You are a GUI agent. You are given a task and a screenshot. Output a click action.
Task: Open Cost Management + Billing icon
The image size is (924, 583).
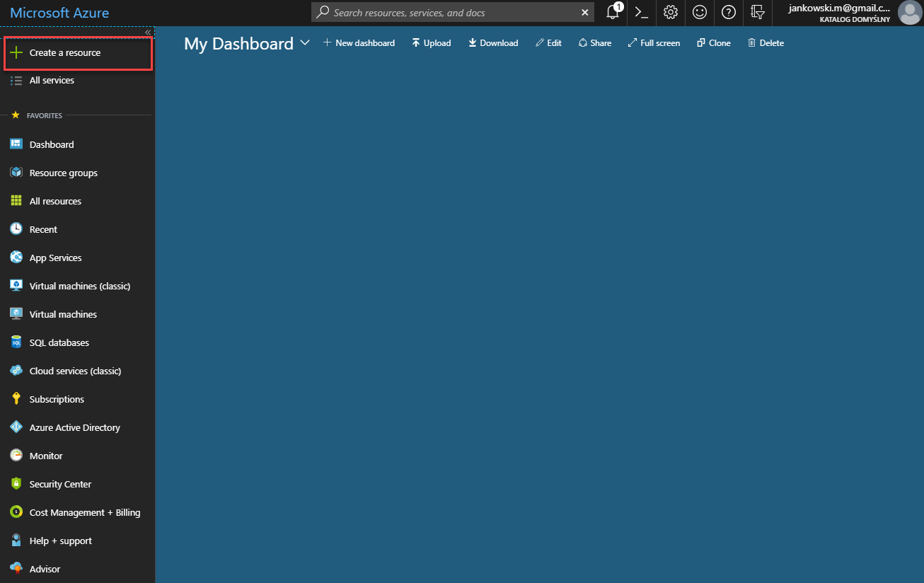point(16,512)
